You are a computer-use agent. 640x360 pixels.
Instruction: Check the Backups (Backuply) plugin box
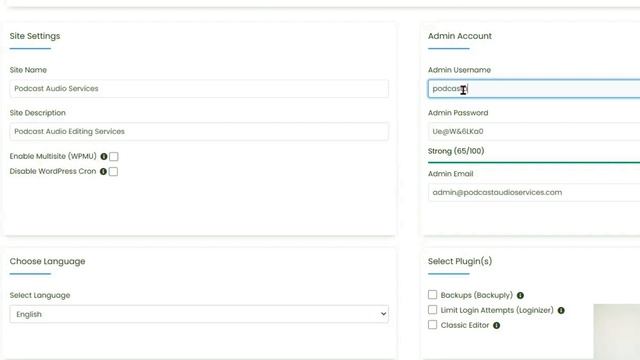[432, 294]
